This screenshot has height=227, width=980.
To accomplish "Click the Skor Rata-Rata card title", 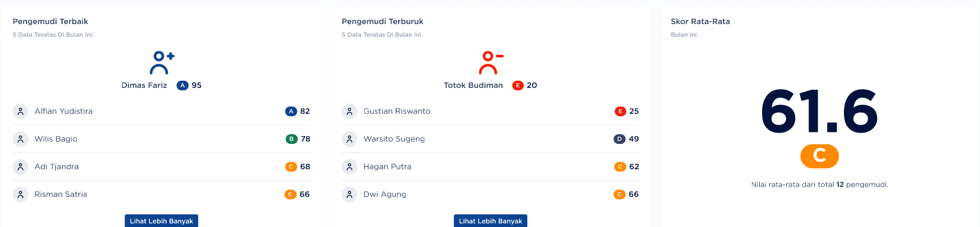I will [x=700, y=22].
